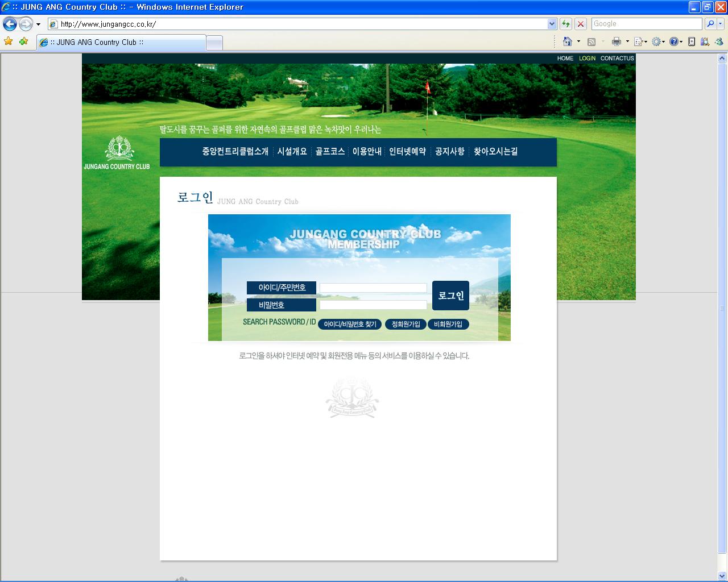Expand the Print options dropdown arrow
Screen dimensions: 728x582
627,41
